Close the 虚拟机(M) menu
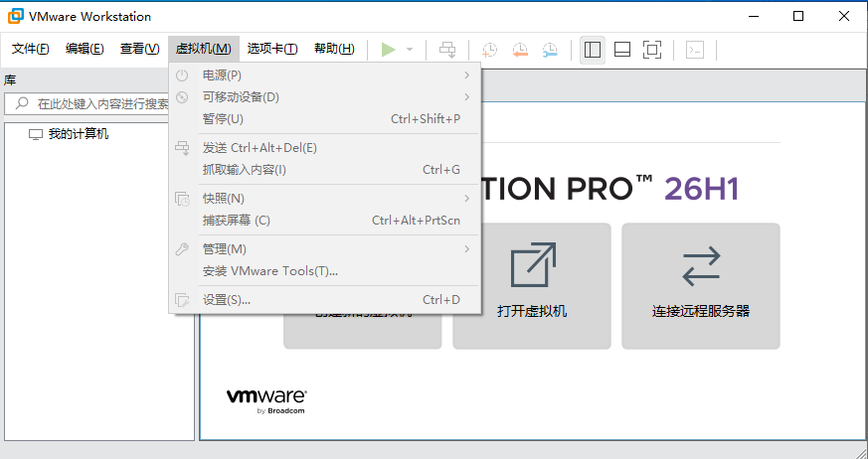This screenshot has width=868, height=459. click(203, 49)
